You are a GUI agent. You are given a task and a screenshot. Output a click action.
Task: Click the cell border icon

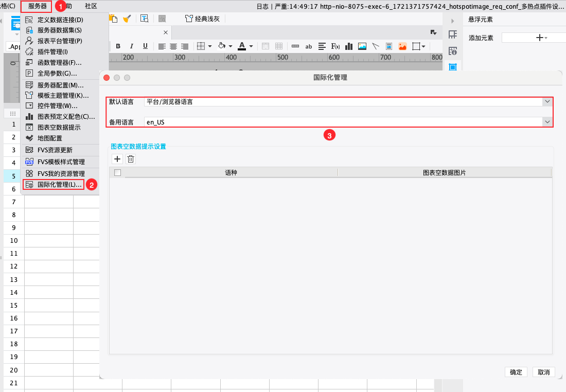pyautogui.click(x=201, y=46)
